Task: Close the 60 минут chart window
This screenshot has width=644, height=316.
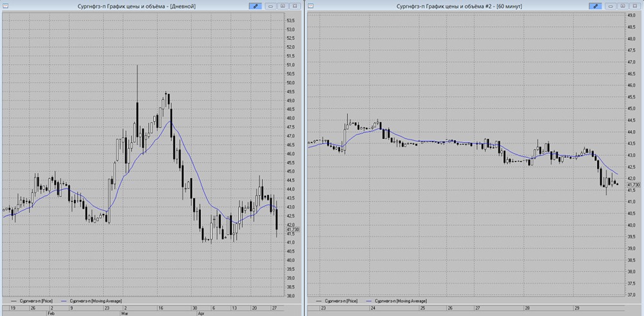Action: pos(634,6)
